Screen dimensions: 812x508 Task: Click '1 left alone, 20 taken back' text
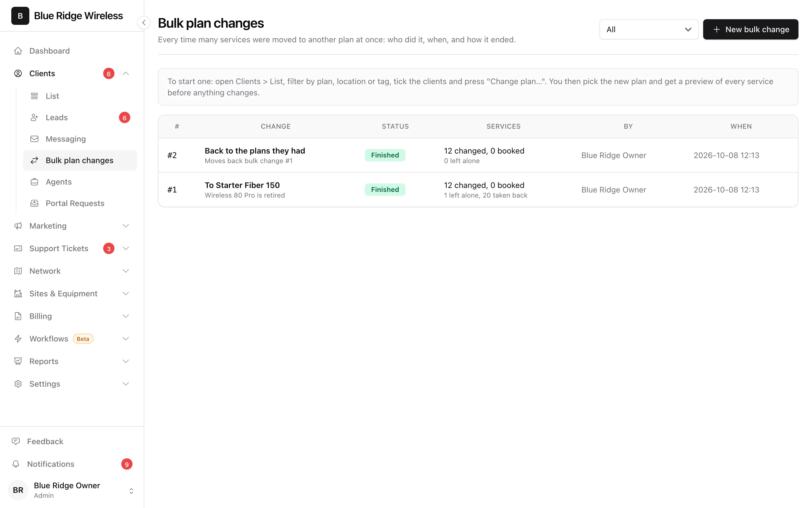pyautogui.click(x=486, y=195)
